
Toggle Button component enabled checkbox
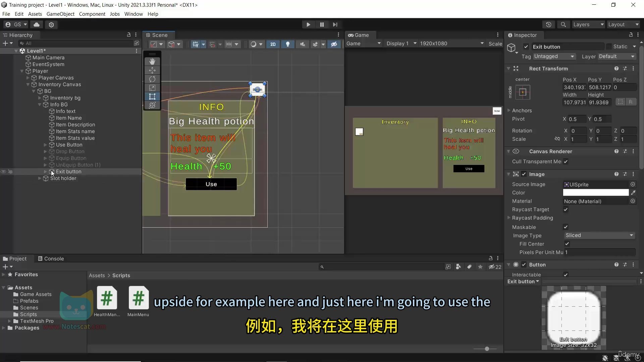point(524,264)
